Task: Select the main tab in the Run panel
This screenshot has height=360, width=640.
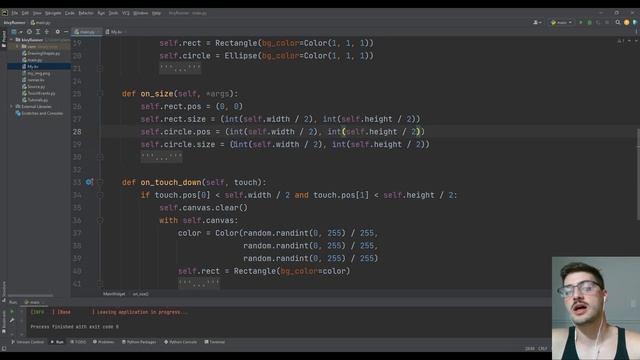Action: 33,302
